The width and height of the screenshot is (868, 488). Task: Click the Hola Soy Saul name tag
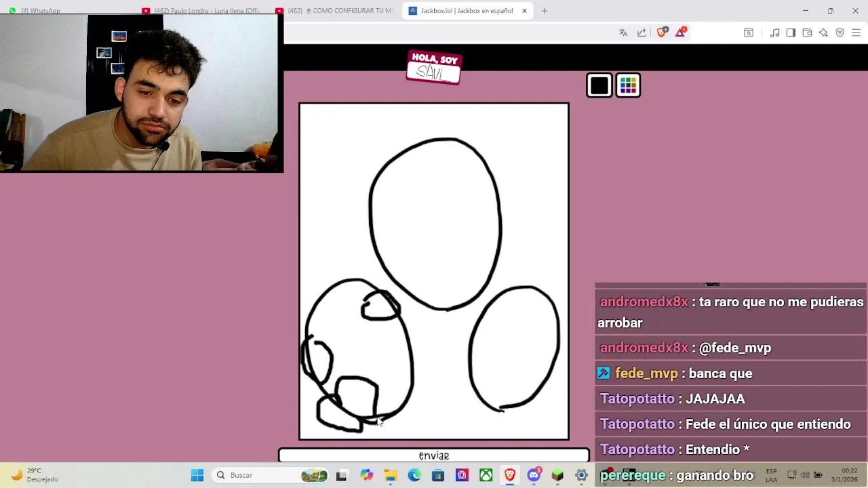(434, 67)
